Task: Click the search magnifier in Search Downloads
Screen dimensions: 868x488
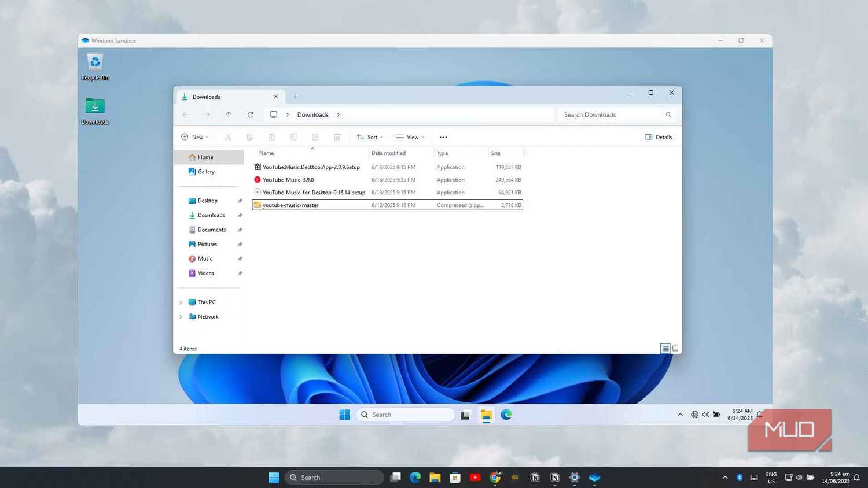Action: point(668,114)
